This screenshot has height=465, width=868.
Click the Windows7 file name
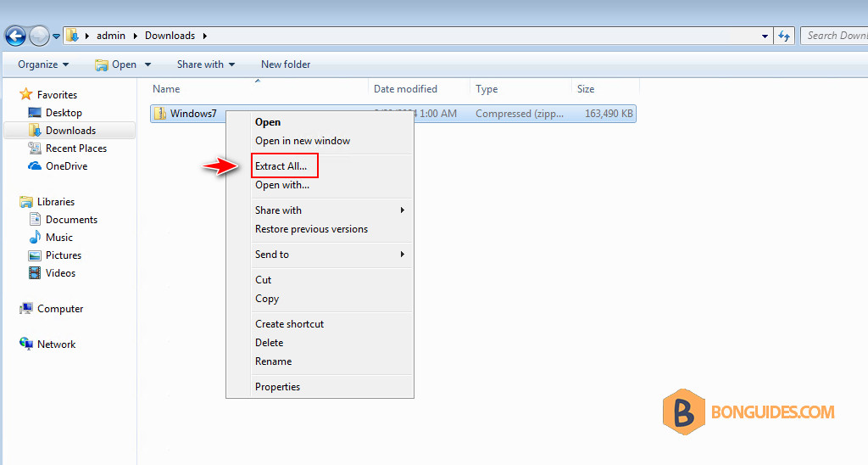pyautogui.click(x=193, y=114)
